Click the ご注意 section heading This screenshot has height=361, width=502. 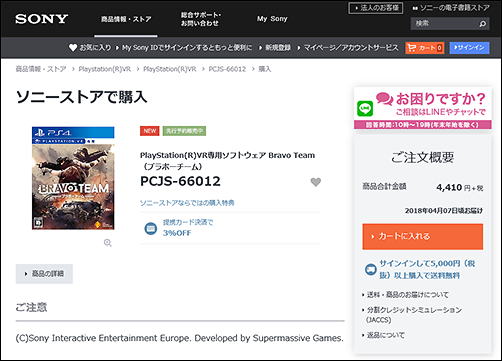(31, 307)
